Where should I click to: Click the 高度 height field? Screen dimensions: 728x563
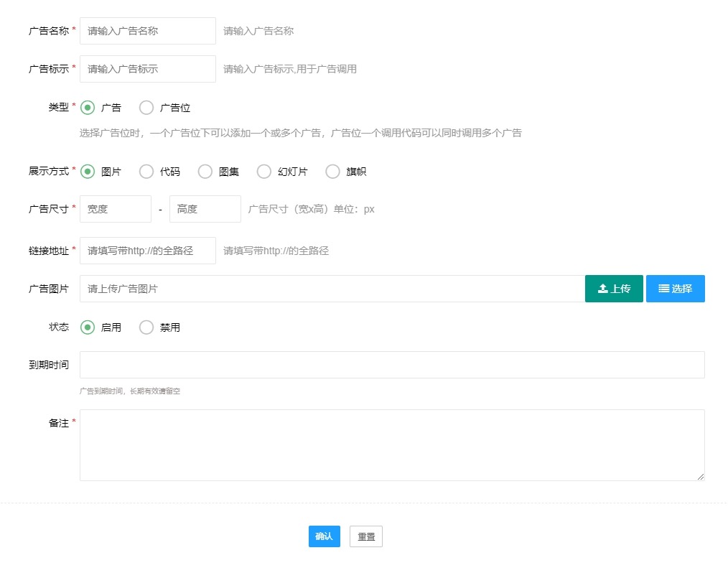coord(205,209)
